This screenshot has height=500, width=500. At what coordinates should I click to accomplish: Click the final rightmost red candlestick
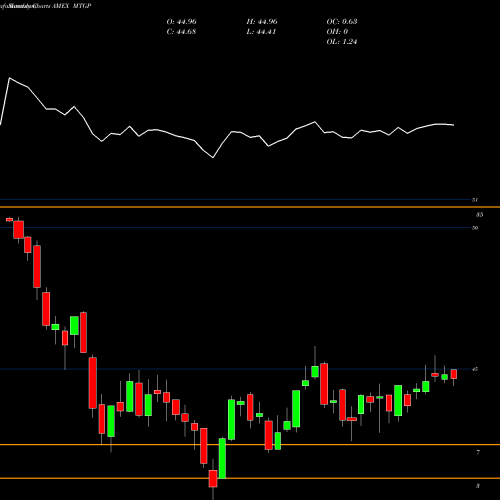[454, 374]
